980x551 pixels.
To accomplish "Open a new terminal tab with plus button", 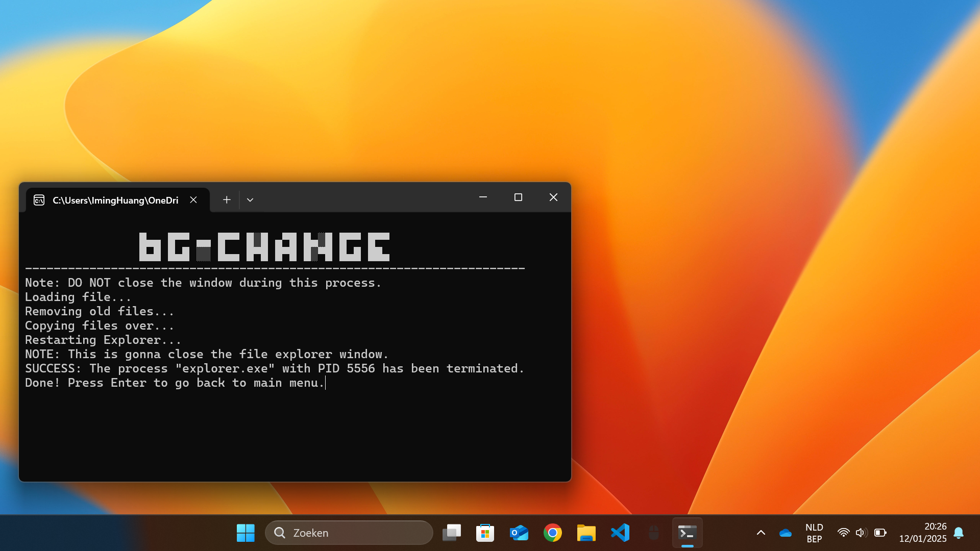I will (227, 200).
